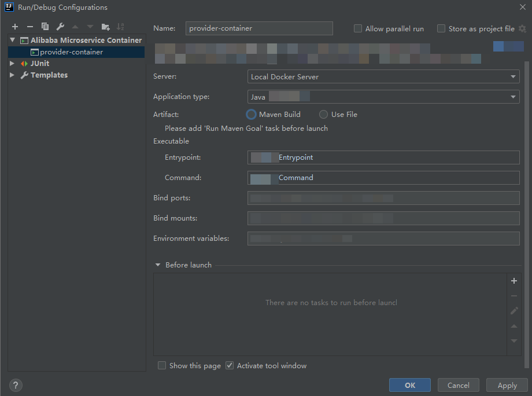Sort configurations alphabetically
The width and height of the screenshot is (532, 396).
(120, 27)
